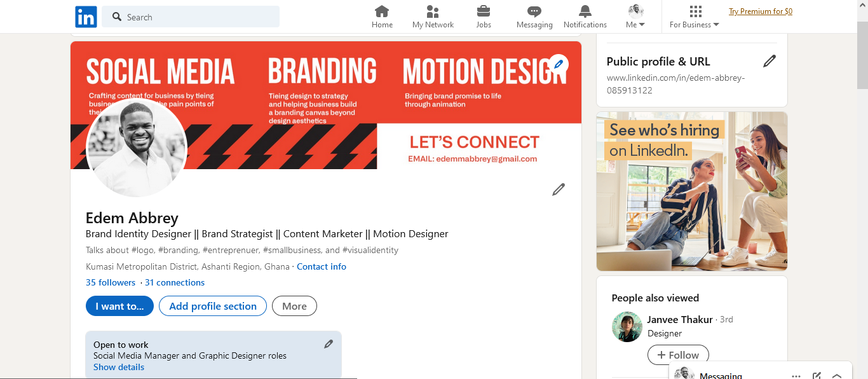
Task: Click the Edem Abbrey name heading
Action: 132,217
